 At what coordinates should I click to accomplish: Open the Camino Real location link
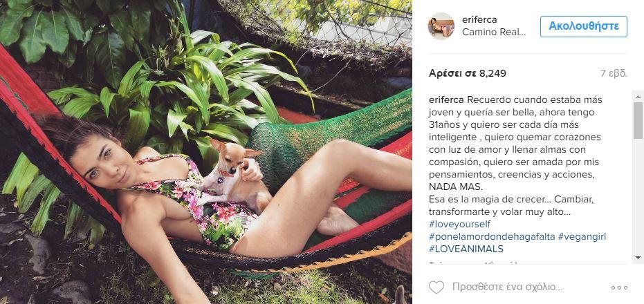click(x=494, y=32)
